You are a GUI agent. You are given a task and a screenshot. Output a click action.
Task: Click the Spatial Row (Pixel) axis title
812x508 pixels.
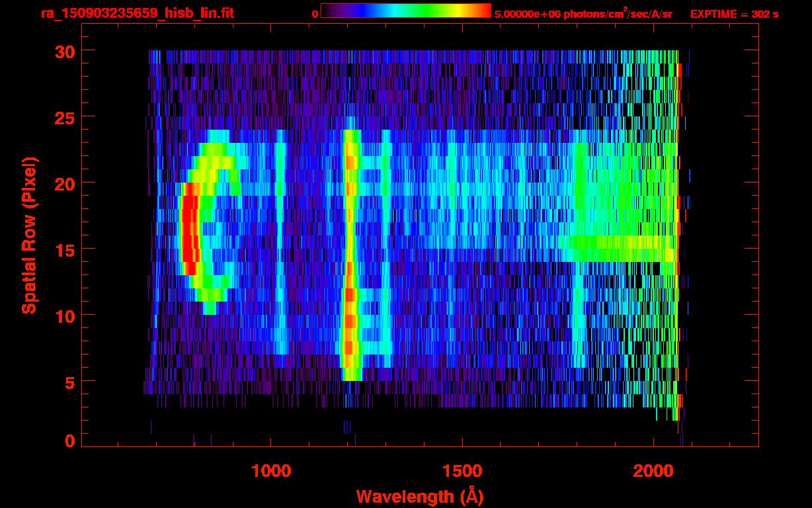point(29,235)
